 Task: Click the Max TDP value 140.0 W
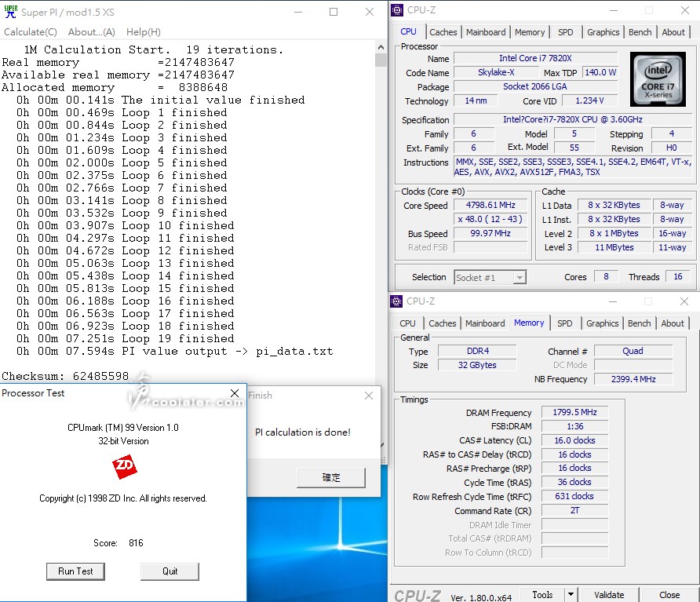[600, 72]
